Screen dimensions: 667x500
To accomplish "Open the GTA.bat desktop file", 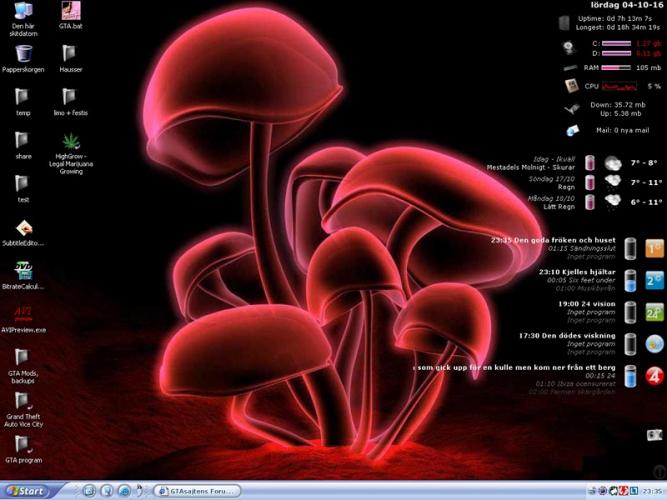I will pyautogui.click(x=70, y=12).
